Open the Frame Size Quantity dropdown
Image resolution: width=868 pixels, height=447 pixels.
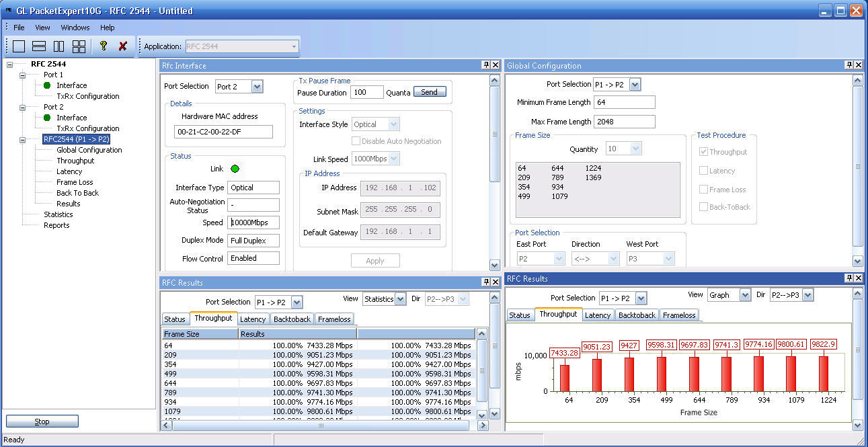(635, 149)
